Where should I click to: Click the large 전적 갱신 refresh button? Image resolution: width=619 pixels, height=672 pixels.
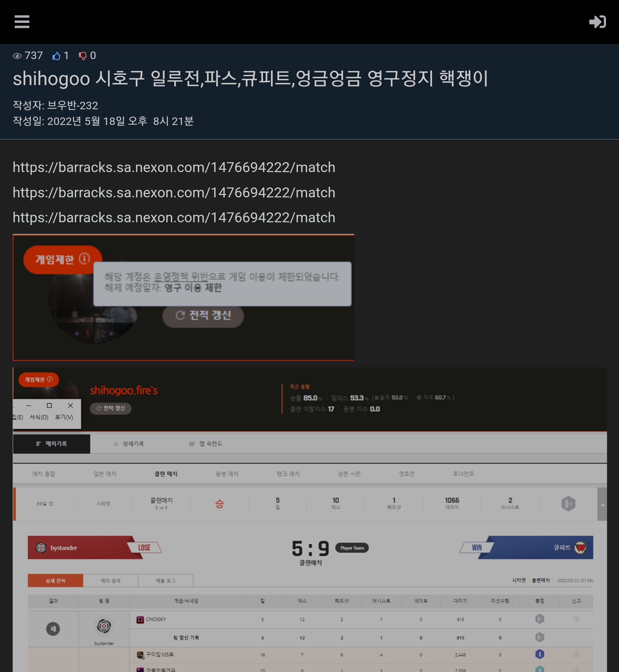click(x=203, y=316)
